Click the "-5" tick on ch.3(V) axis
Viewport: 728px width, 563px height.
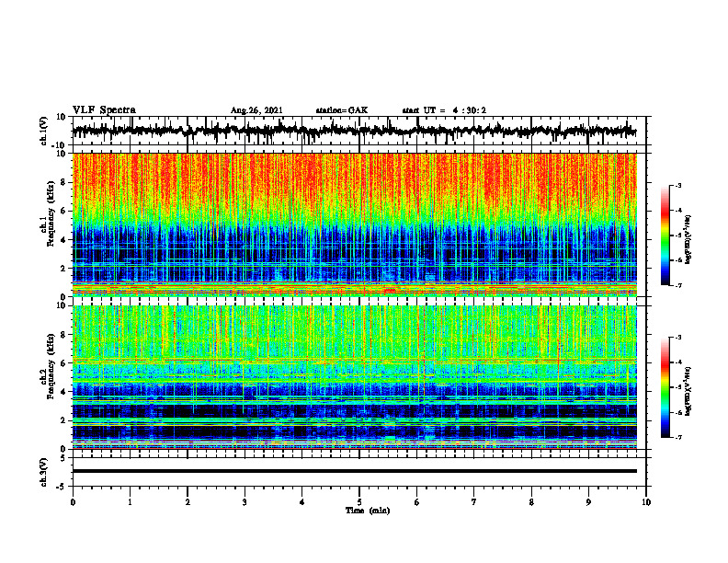coord(62,487)
